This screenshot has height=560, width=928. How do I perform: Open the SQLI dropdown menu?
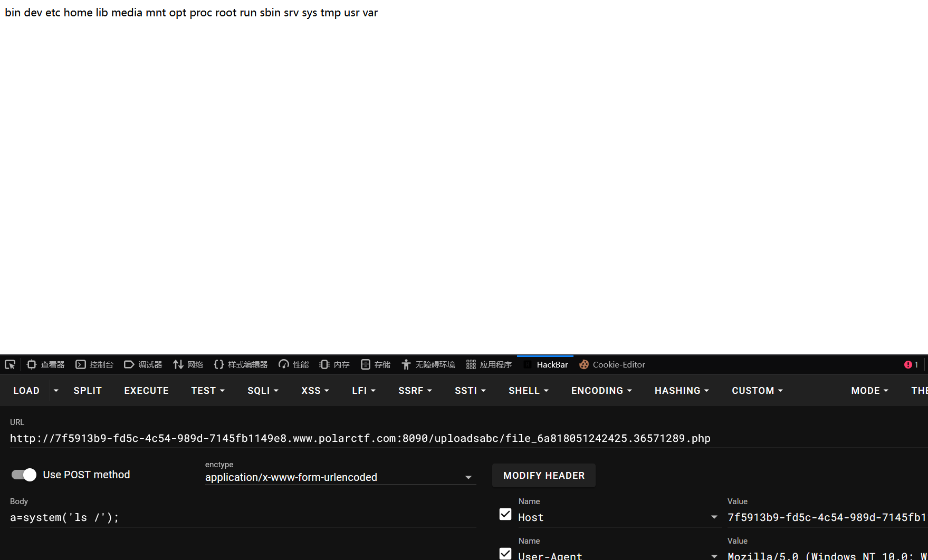point(263,391)
